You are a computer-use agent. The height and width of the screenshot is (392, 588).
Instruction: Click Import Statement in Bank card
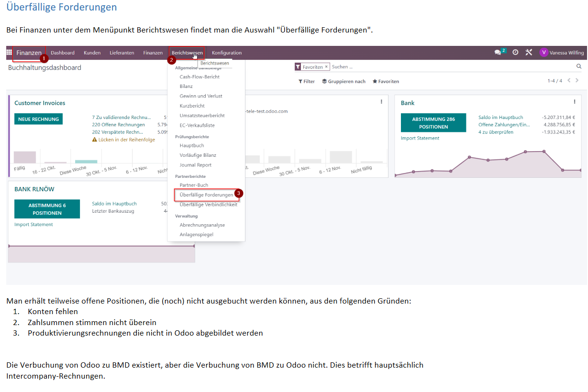pos(420,138)
